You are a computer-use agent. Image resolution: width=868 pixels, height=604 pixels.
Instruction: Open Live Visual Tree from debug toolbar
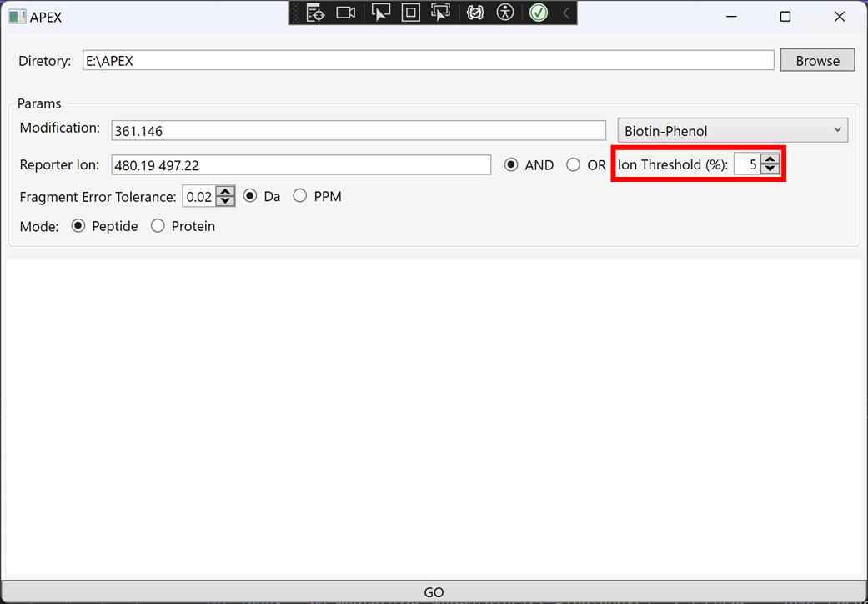pyautogui.click(x=315, y=13)
